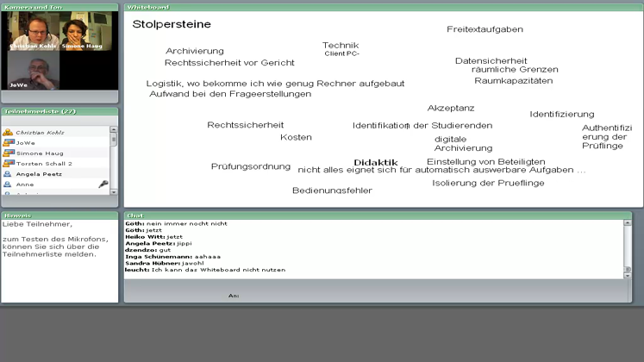The height and width of the screenshot is (362, 644).
Task: Click the standalone 'Rechtssicherheit' note
Action: click(x=245, y=125)
